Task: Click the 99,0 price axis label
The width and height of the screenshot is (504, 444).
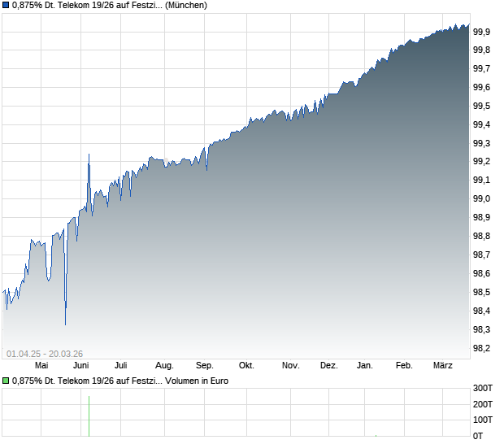Action: 481,199
